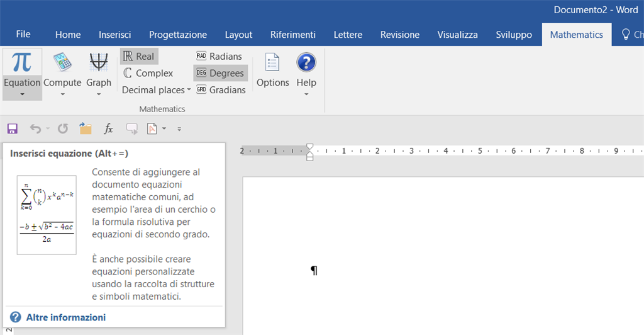Click the Redo repeat icon

63,129
